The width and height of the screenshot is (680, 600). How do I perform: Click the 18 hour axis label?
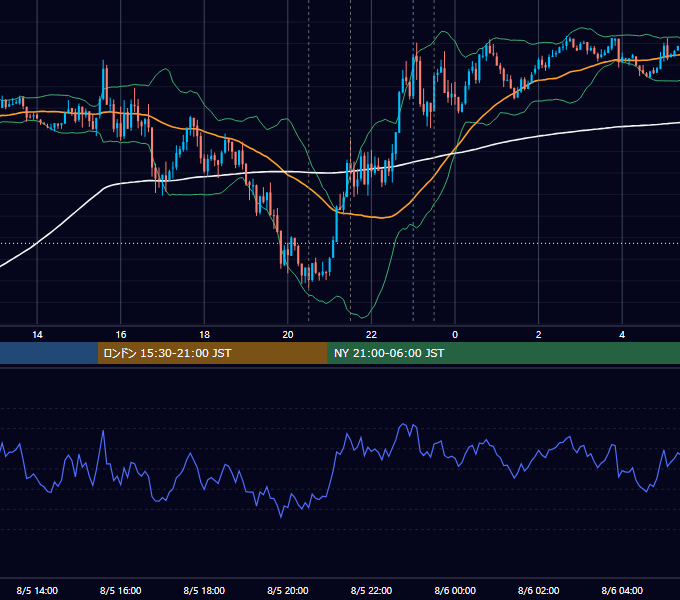[x=204, y=335]
